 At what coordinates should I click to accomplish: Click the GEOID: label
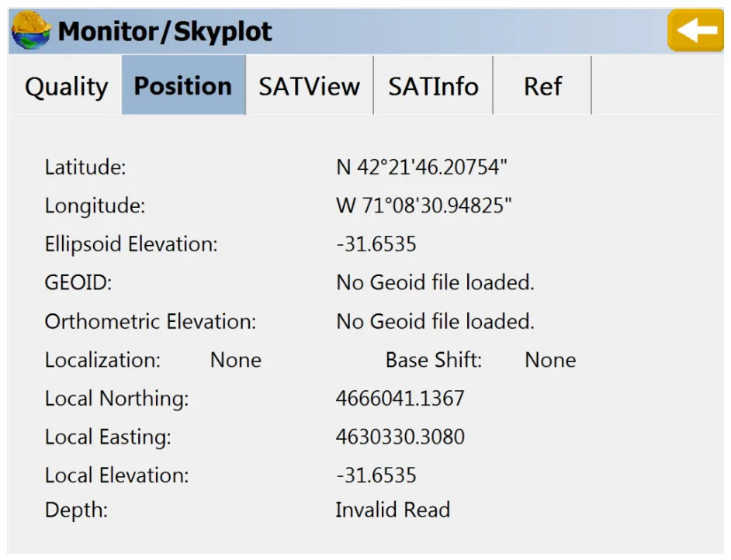tap(78, 282)
